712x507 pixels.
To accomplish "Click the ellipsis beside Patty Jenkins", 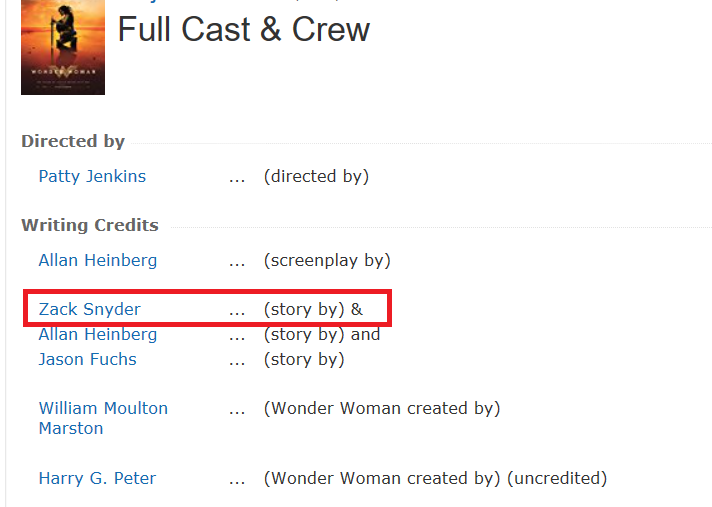I will (x=237, y=179).
